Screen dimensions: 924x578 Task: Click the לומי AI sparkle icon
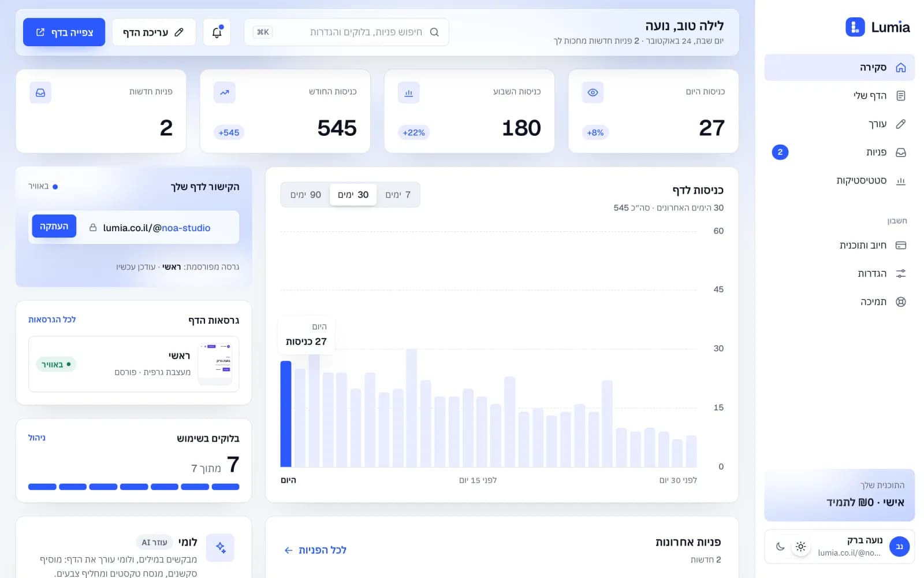pyautogui.click(x=220, y=547)
